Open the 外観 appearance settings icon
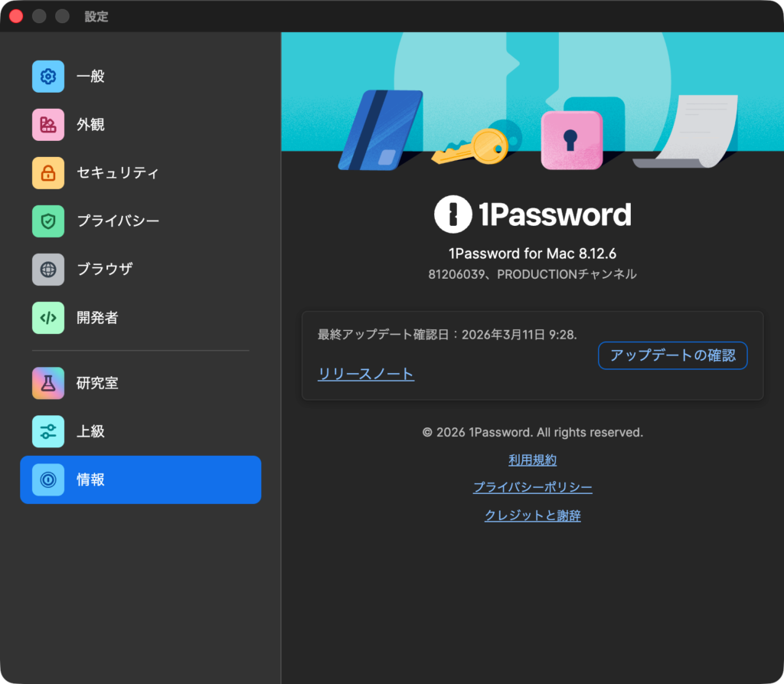784x684 pixels. click(x=48, y=125)
